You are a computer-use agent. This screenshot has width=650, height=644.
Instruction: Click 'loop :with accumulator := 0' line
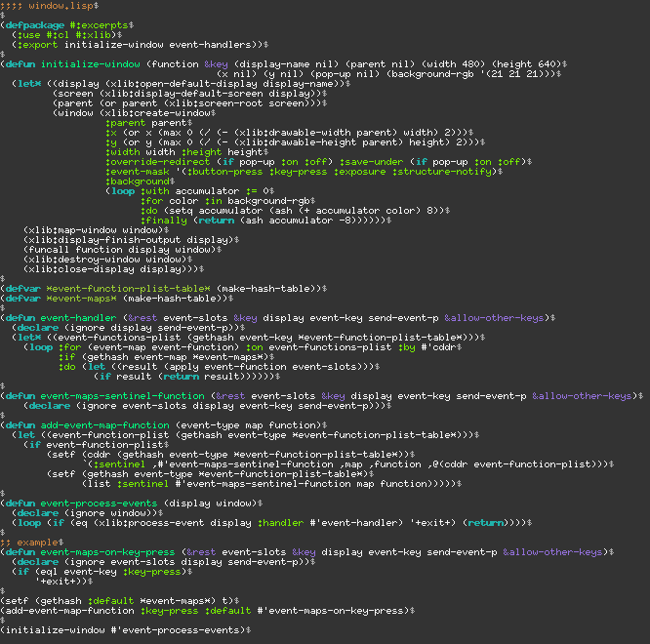click(x=190, y=191)
